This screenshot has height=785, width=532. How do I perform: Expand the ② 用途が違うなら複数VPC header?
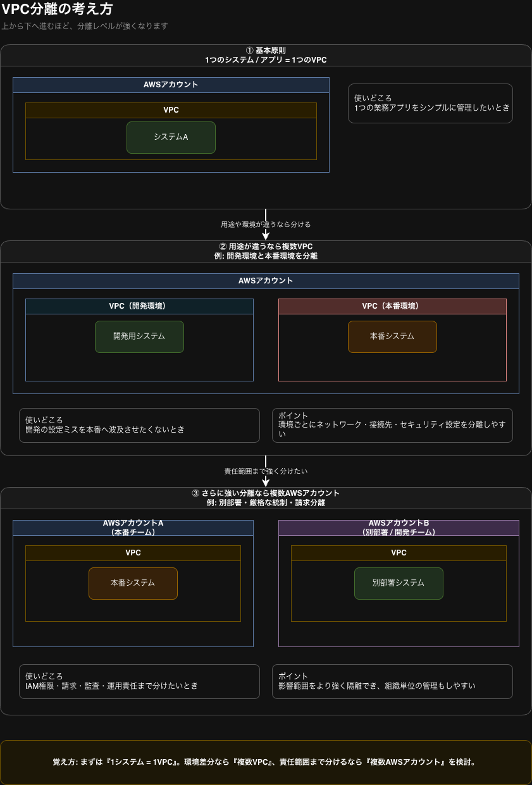pyautogui.click(x=266, y=251)
